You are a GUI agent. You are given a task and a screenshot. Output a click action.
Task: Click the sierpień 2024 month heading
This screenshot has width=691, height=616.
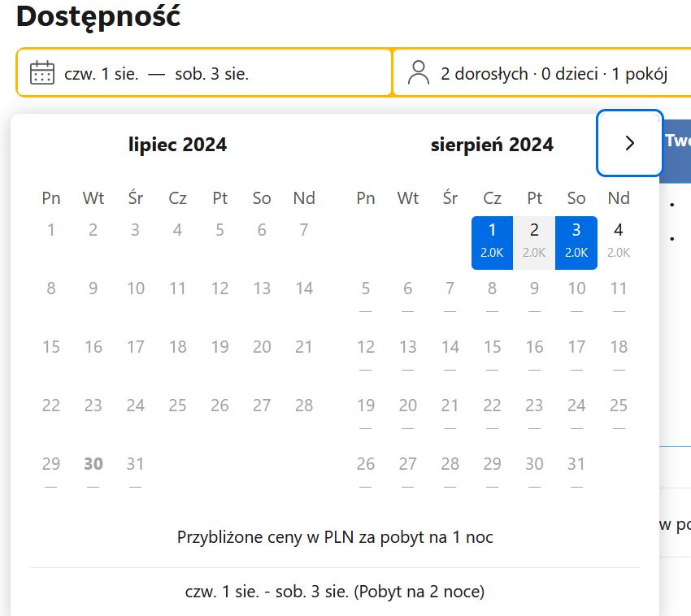point(492,145)
